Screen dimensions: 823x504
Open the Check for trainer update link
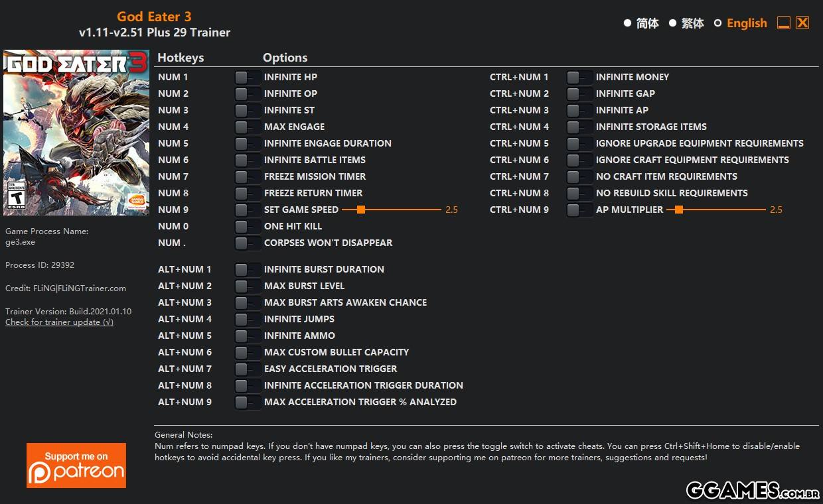tap(59, 322)
